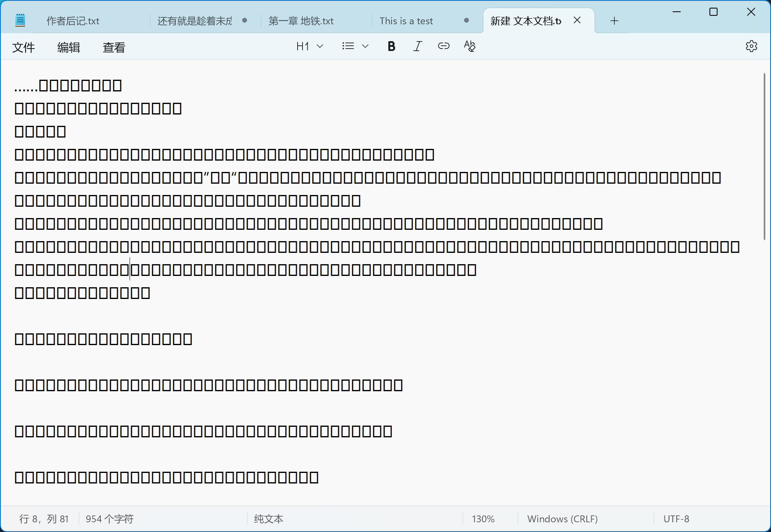The width and height of the screenshot is (771, 532).
Task: Click the 954 个字符 count in status bar
Action: 109,519
